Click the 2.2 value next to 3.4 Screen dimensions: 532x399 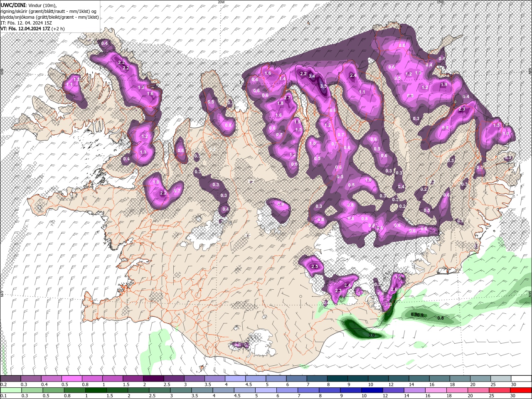click(303, 74)
